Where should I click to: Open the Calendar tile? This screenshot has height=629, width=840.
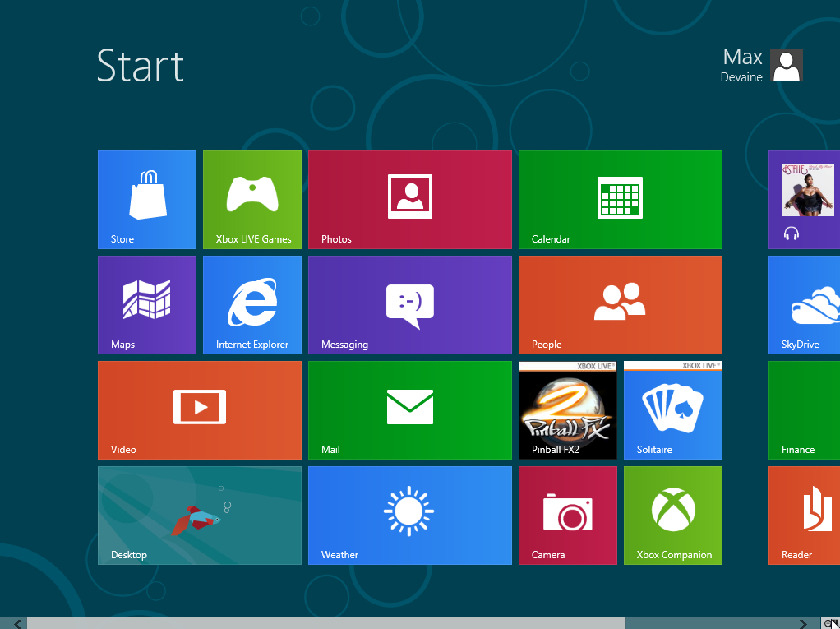coord(621,199)
